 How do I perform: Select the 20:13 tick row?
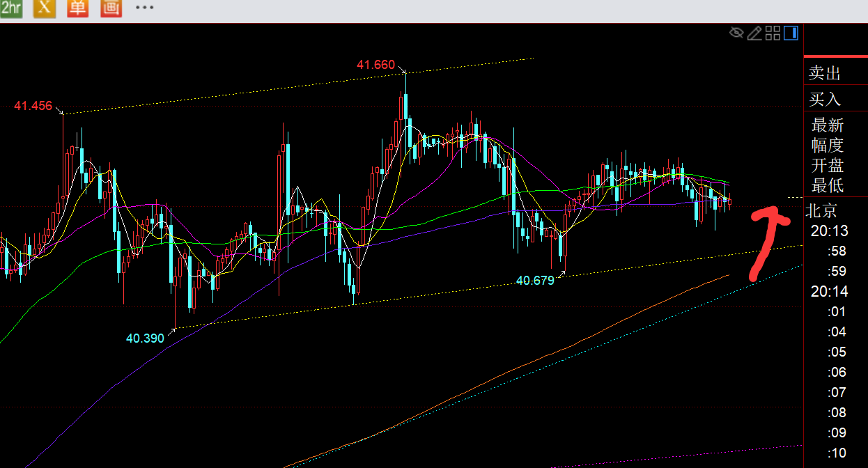pyautogui.click(x=829, y=231)
